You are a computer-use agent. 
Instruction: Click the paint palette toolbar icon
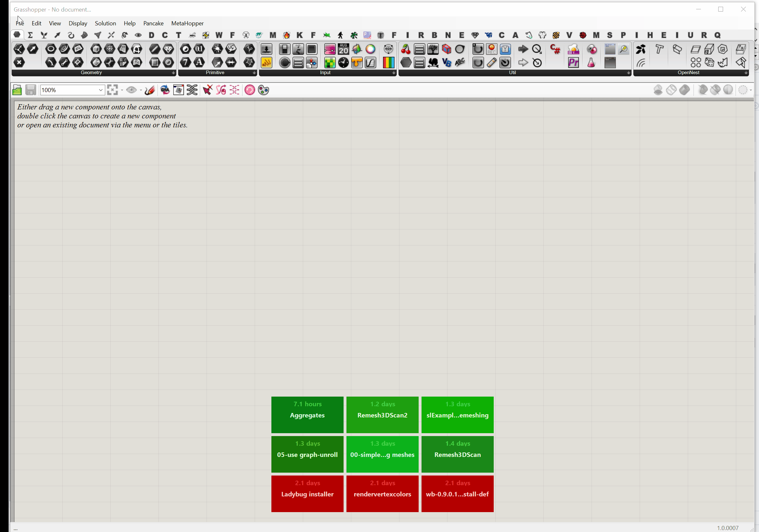(263, 90)
